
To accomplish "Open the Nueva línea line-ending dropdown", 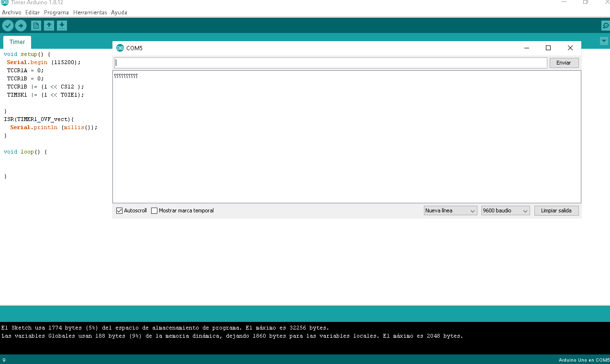I will point(451,210).
